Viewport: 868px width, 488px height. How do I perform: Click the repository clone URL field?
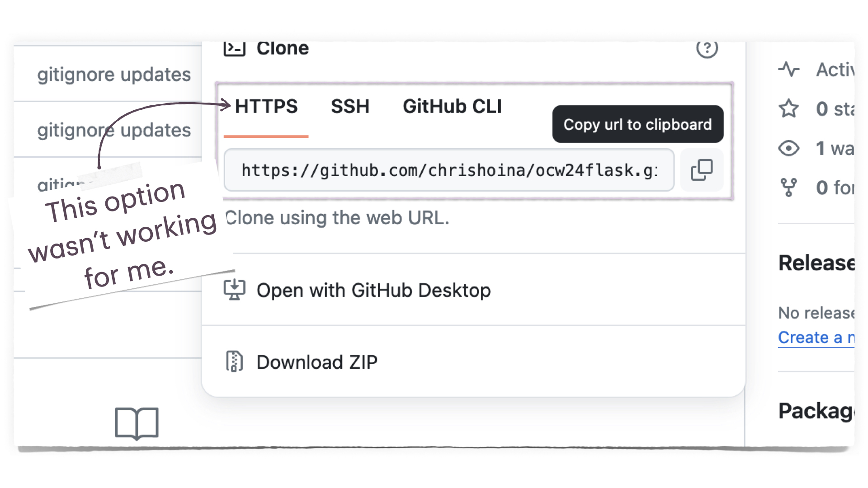coord(449,170)
